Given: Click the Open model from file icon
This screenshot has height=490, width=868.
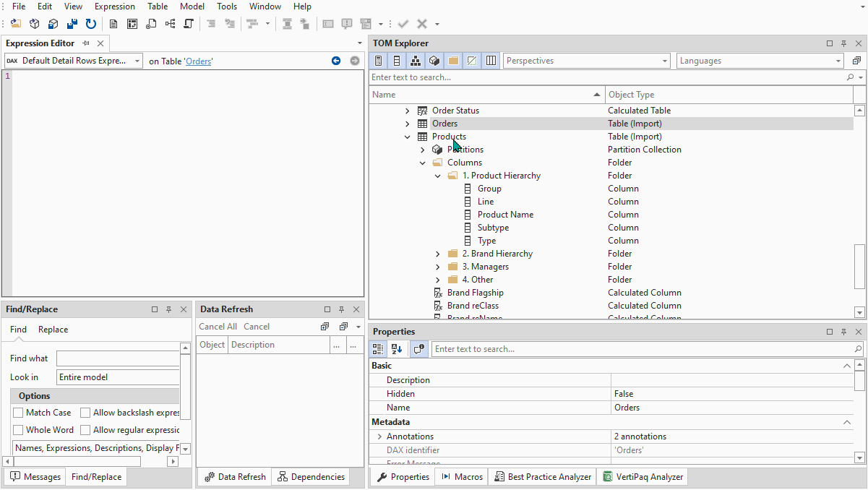Looking at the screenshot, I should pyautogui.click(x=15, y=23).
